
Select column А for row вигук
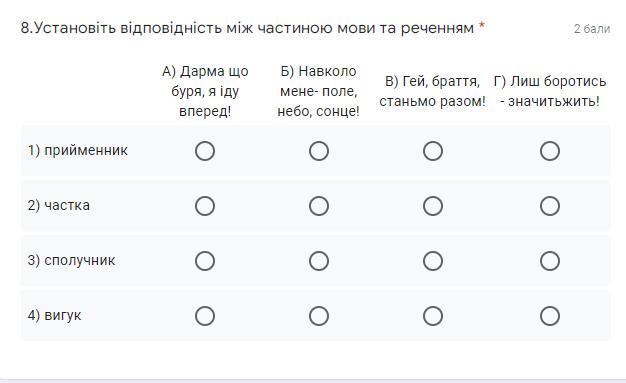(x=205, y=316)
